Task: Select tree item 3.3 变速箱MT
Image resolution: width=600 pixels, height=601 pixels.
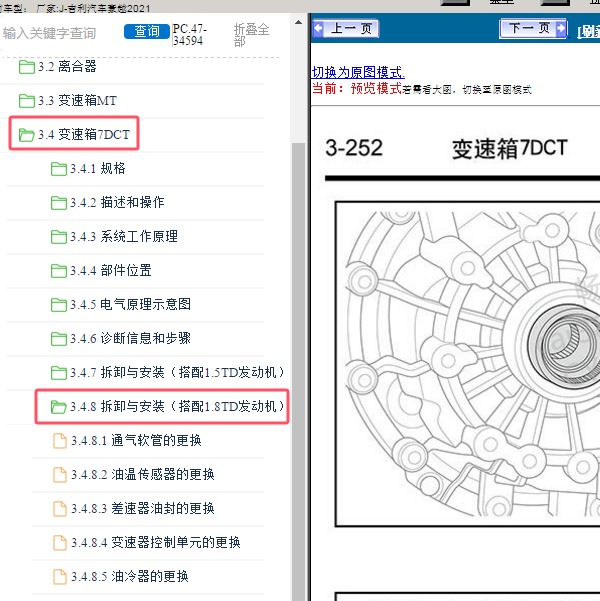Action: pyautogui.click(x=77, y=101)
